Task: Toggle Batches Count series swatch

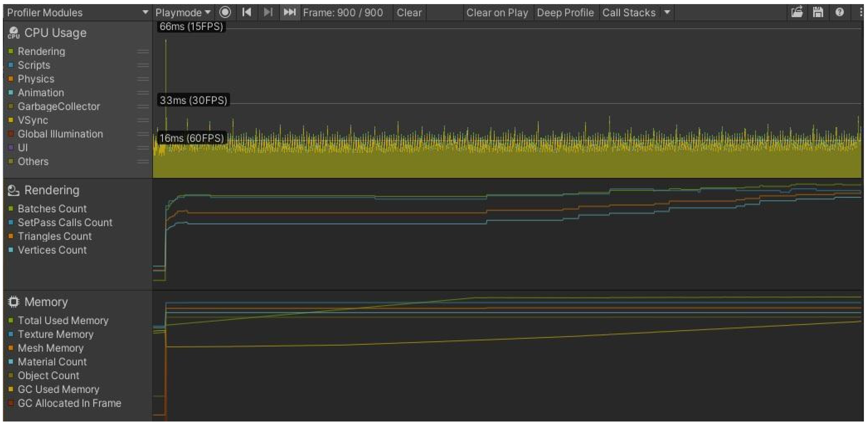Action: coord(11,208)
